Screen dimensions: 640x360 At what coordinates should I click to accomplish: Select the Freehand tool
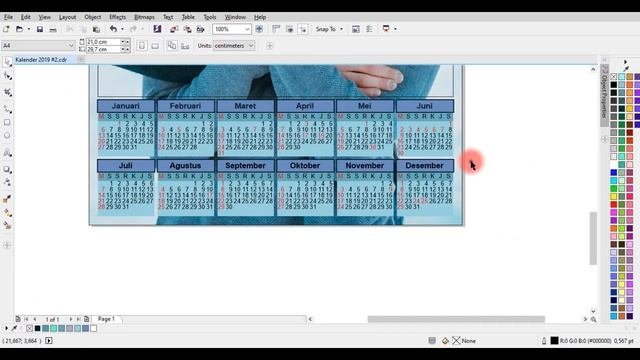pyautogui.click(x=7, y=109)
